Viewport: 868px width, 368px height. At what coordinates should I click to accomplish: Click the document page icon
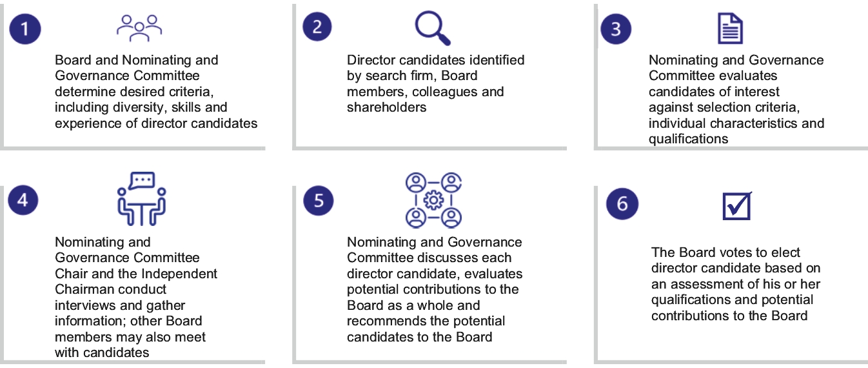click(730, 28)
